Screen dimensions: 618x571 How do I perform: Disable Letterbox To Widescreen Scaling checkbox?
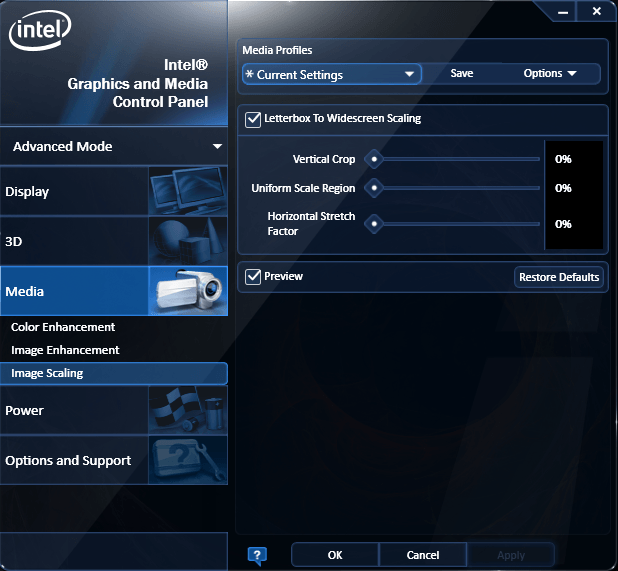[x=253, y=119]
